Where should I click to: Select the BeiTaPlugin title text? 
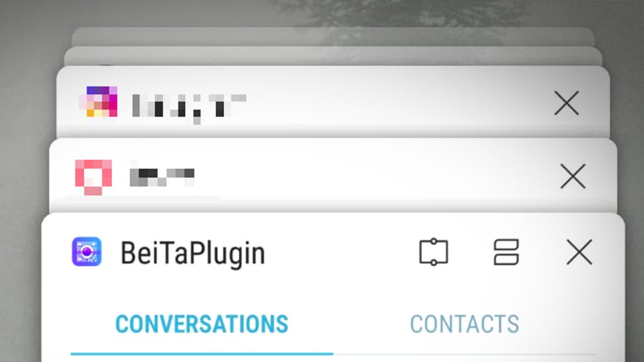coord(192,253)
